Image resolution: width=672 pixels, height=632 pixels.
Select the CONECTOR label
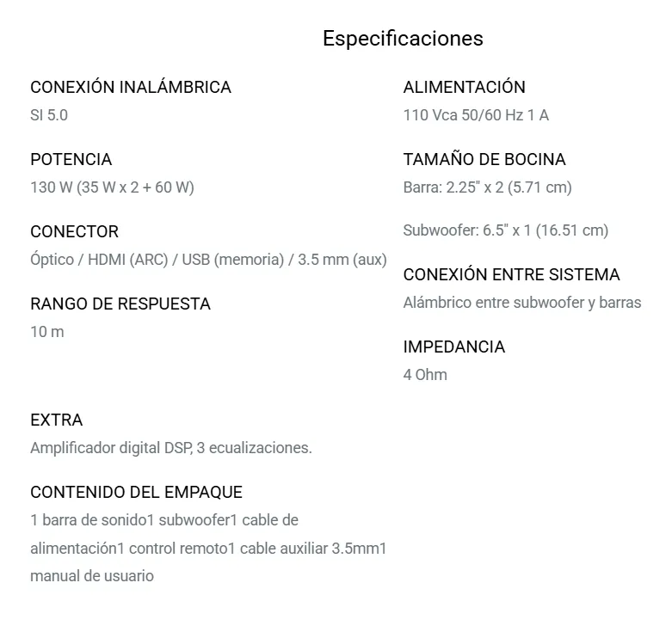[x=74, y=231]
